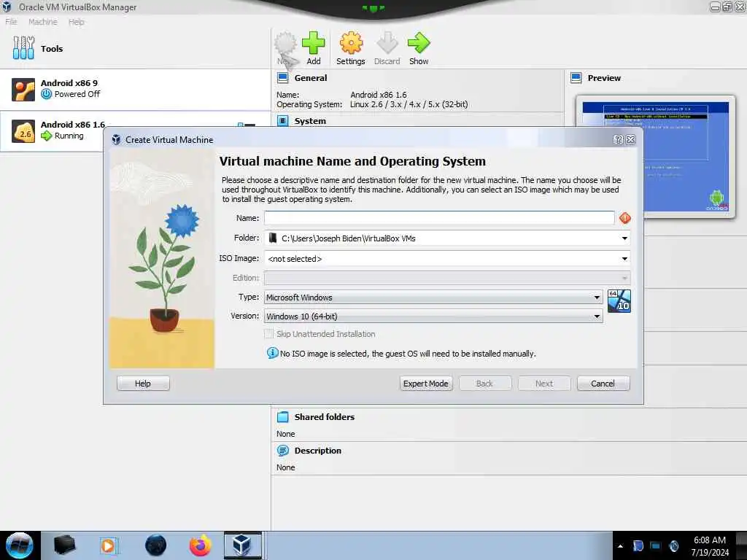Click the dialog help question-mark icon
Screen dimensions: 747x560
[618, 139]
